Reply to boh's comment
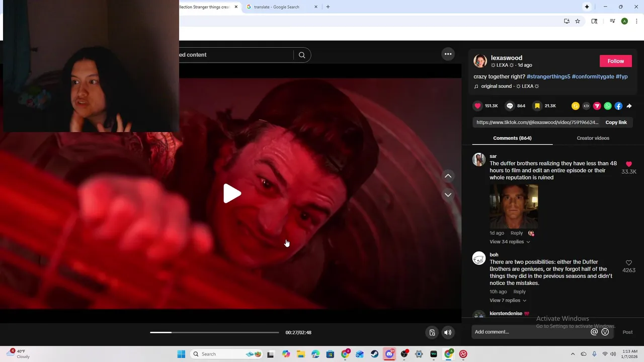Screen dimensions: 644x362 point(519,292)
